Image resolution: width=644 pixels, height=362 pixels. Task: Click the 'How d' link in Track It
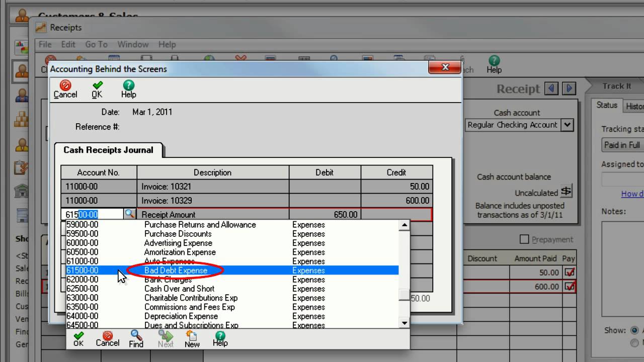632,194
